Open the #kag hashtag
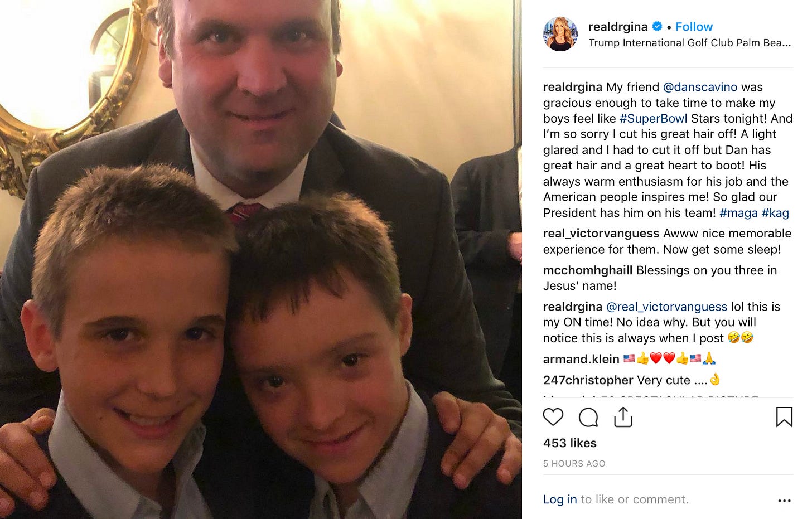The height and width of the screenshot is (519, 812). (775, 213)
